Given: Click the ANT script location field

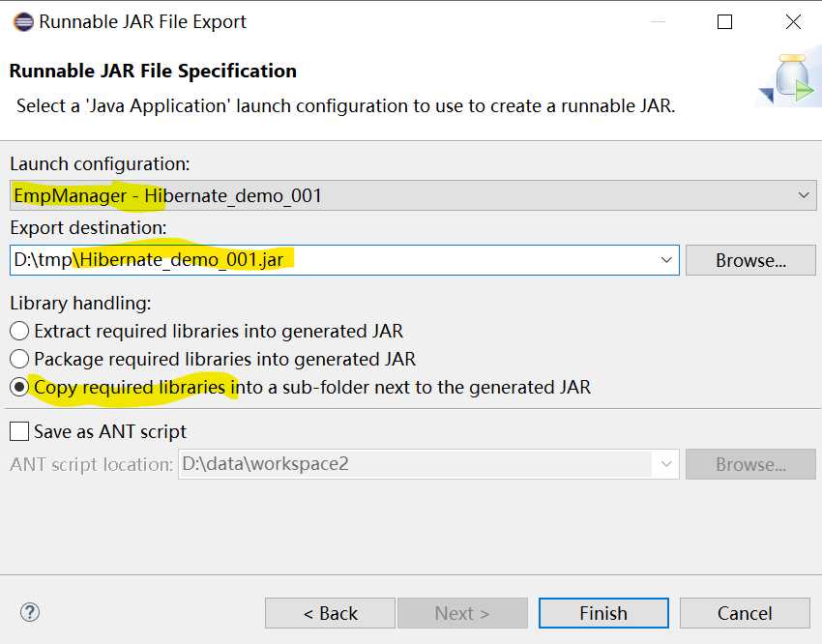Looking at the screenshot, I should pyautogui.click(x=416, y=464).
